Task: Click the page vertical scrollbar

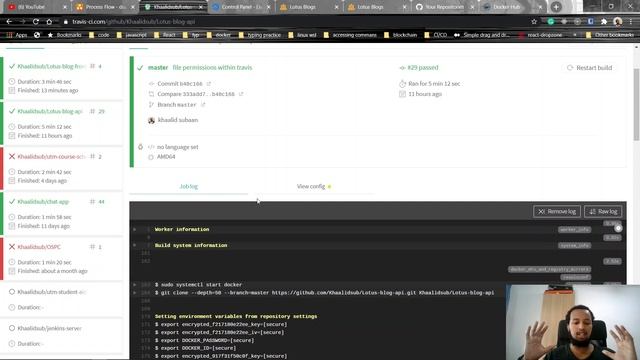Action: 636,104
